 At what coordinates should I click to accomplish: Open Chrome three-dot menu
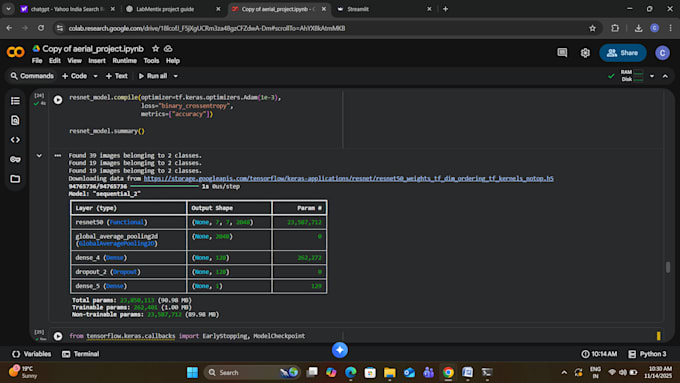[670, 28]
